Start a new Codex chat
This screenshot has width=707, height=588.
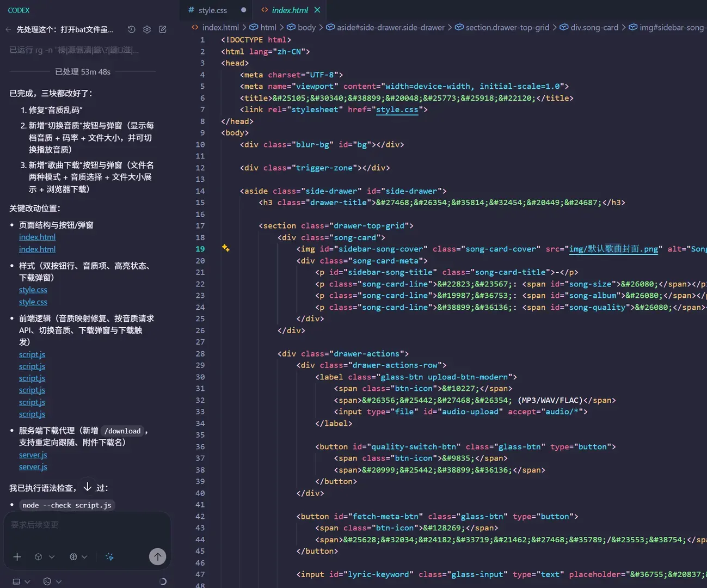162,29
